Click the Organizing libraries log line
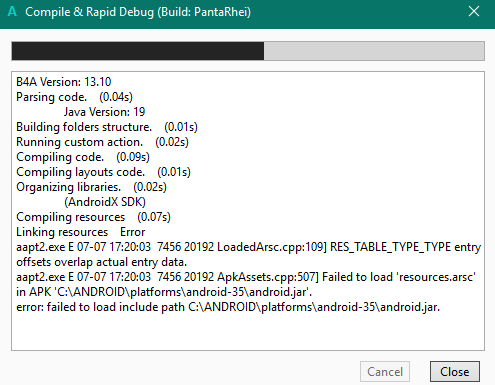 91,187
